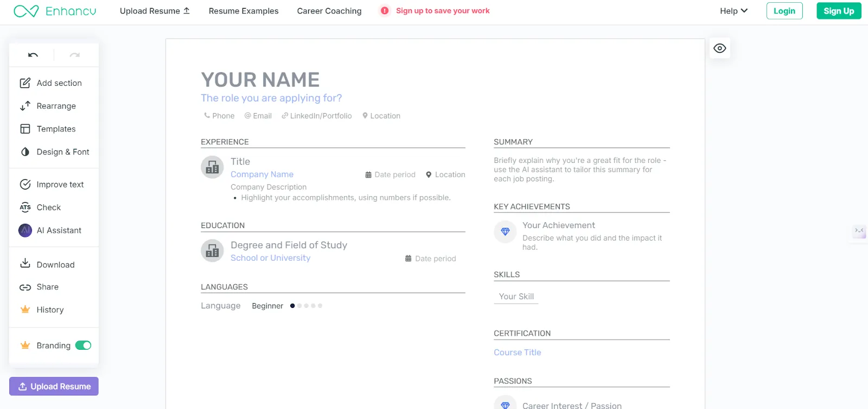Image resolution: width=868 pixels, height=409 pixels.
Task: Click the KEY ACHIEVEMENTS section heading
Action: [x=532, y=206]
